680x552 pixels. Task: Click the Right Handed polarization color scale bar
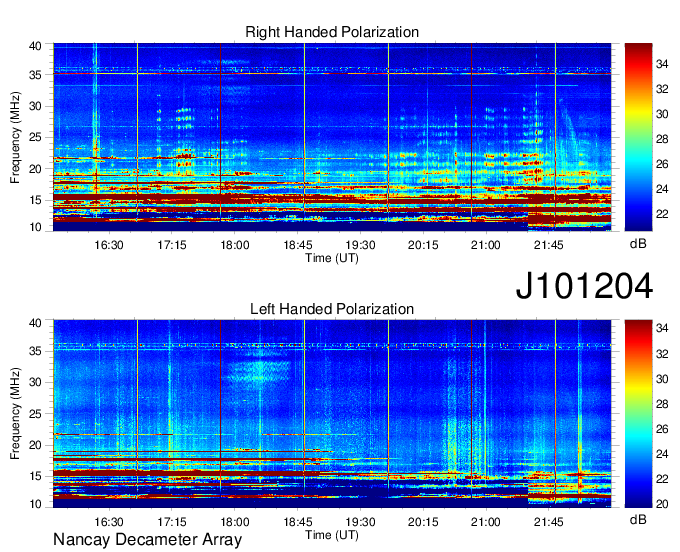tap(638, 137)
